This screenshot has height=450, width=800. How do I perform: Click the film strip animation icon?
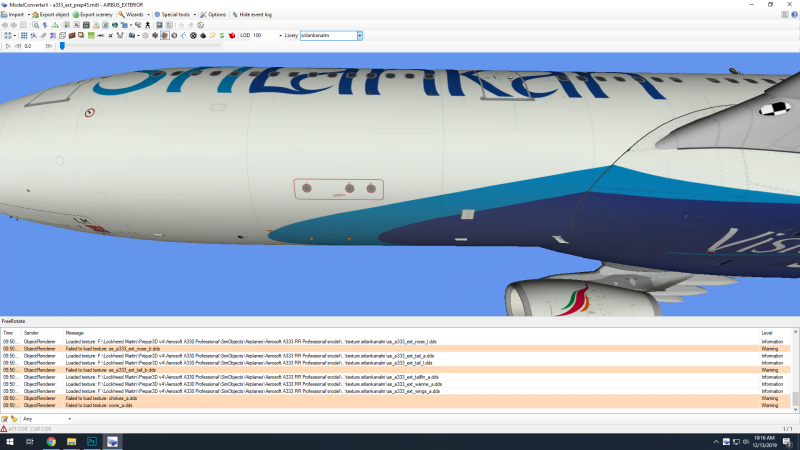click(x=86, y=25)
